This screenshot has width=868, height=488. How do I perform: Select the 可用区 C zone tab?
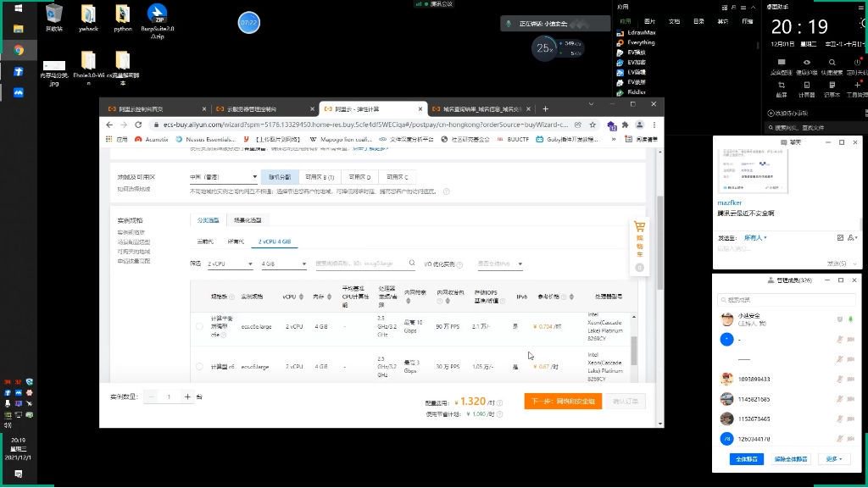coord(397,177)
